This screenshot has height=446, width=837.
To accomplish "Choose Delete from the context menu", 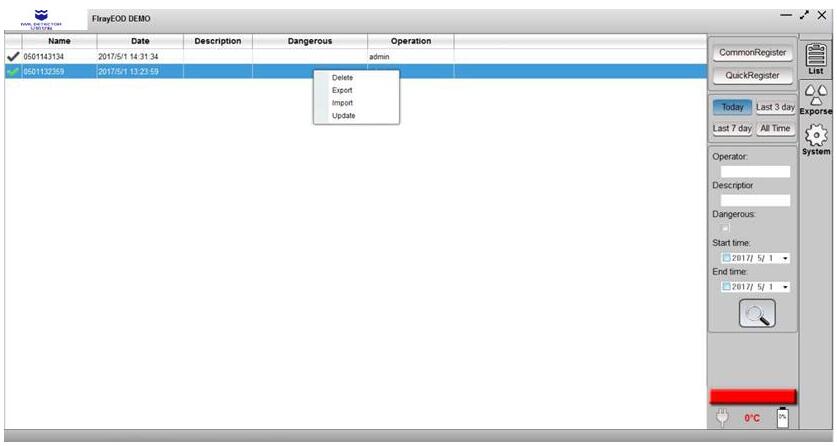I will click(x=342, y=77).
